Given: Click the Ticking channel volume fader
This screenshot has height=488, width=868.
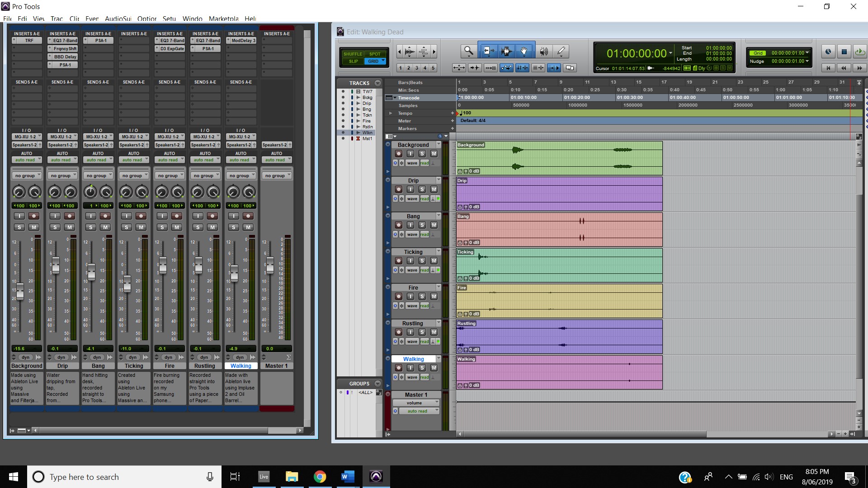Looking at the screenshot, I should [127, 284].
